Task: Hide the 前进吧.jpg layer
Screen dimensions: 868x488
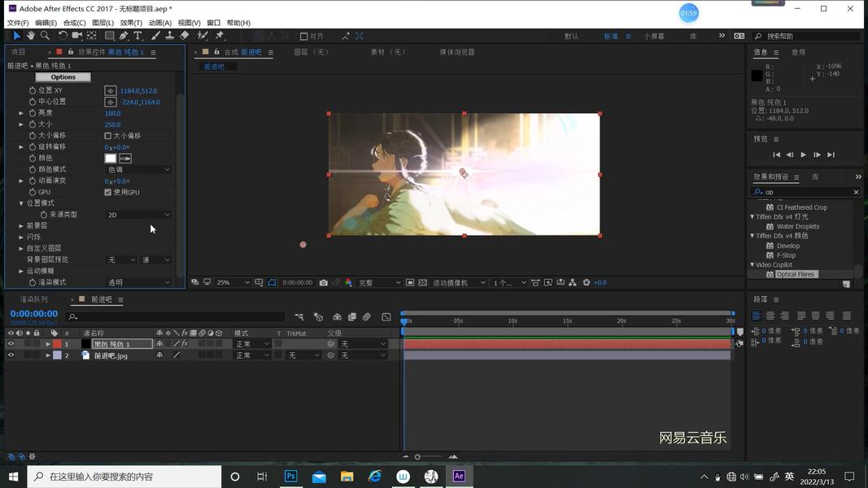Action: pyautogui.click(x=11, y=355)
